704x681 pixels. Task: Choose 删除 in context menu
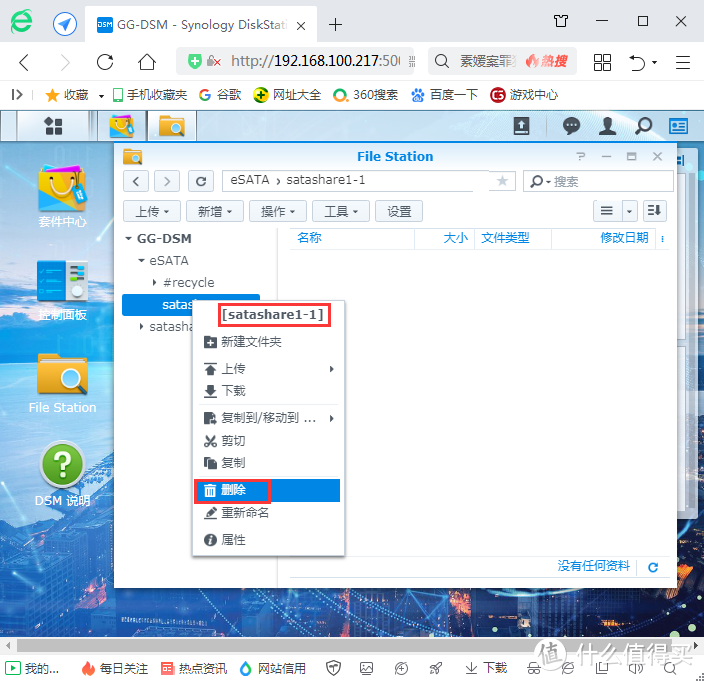pos(268,490)
